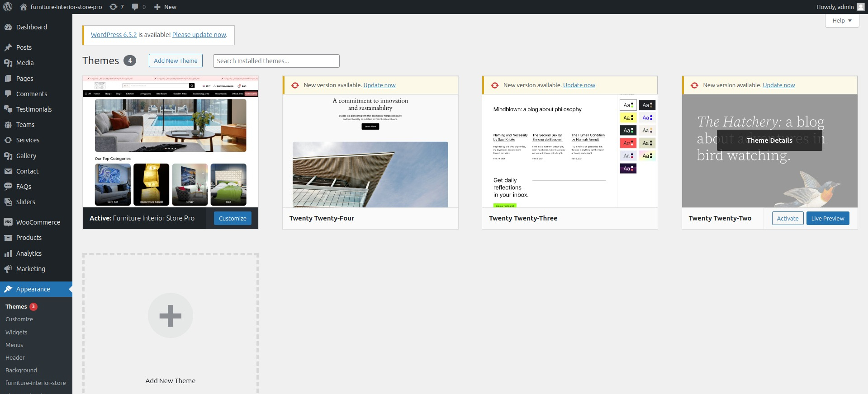
Task: Open Furniture Interior Store Pro screenshot
Action: pos(171,142)
